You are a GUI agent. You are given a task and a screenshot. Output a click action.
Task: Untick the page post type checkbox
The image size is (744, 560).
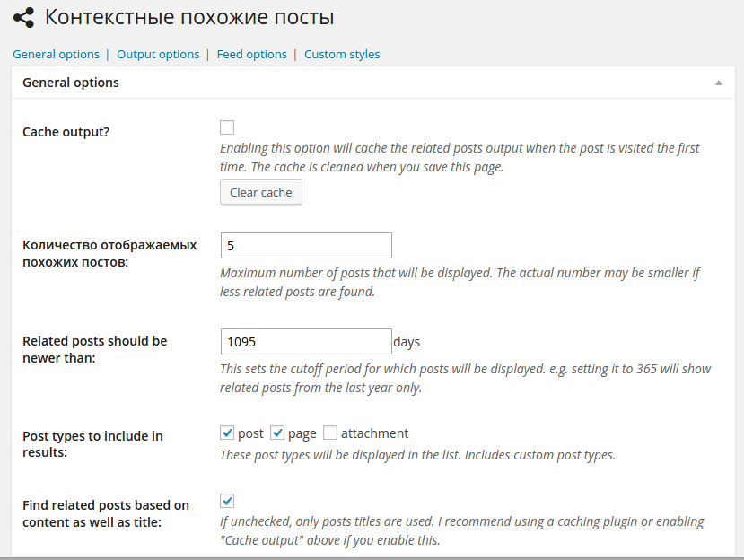point(277,433)
